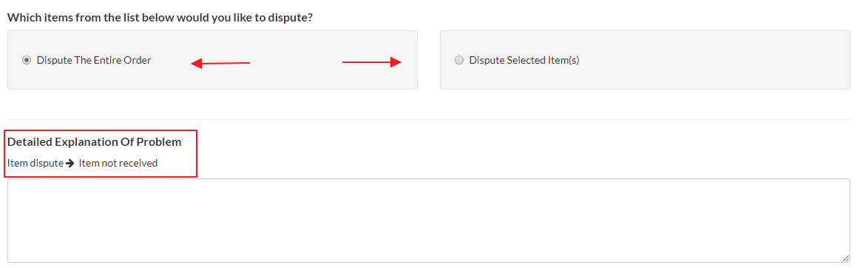Focus the detailed explanation text area
Viewport: 868px width, 268px height.
click(429, 221)
